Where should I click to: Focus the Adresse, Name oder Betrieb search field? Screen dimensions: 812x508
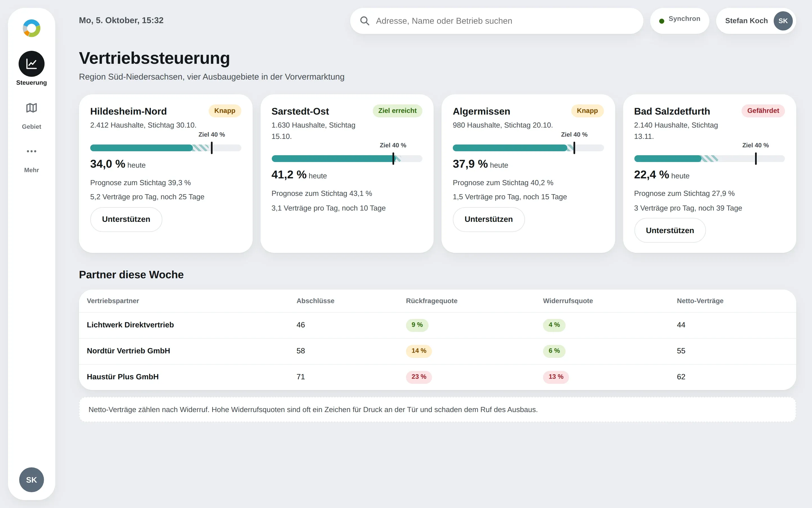pos(497,21)
